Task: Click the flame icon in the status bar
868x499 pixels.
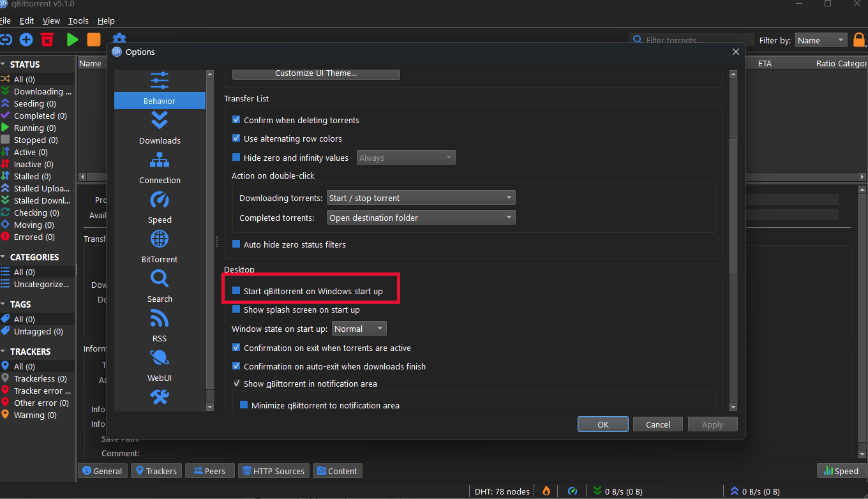Action: 546,491
